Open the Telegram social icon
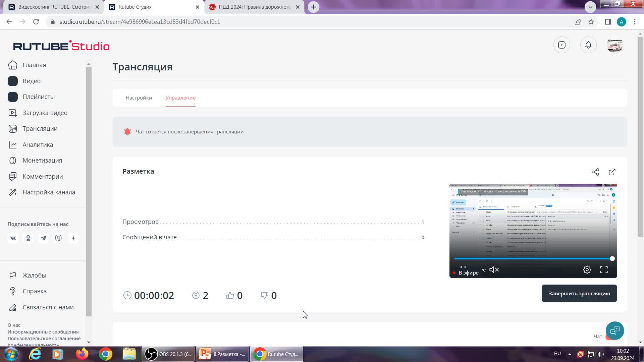 pos(43,238)
